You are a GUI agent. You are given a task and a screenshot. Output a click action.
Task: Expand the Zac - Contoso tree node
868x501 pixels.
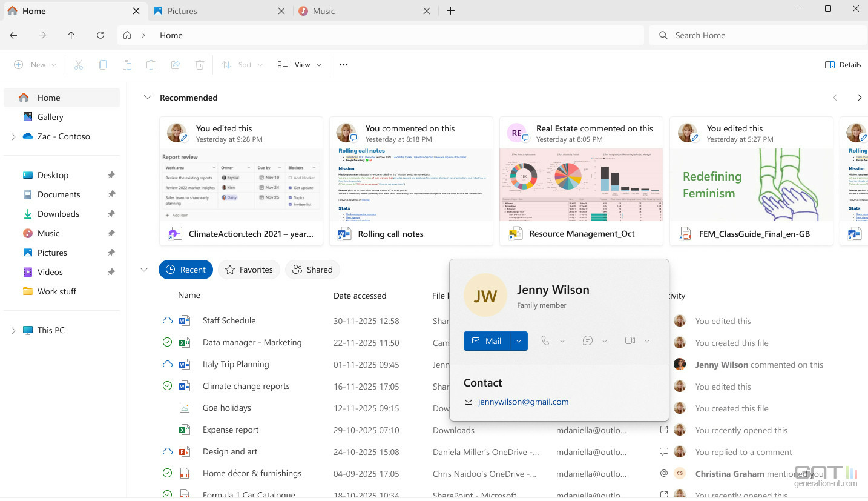pyautogui.click(x=13, y=137)
